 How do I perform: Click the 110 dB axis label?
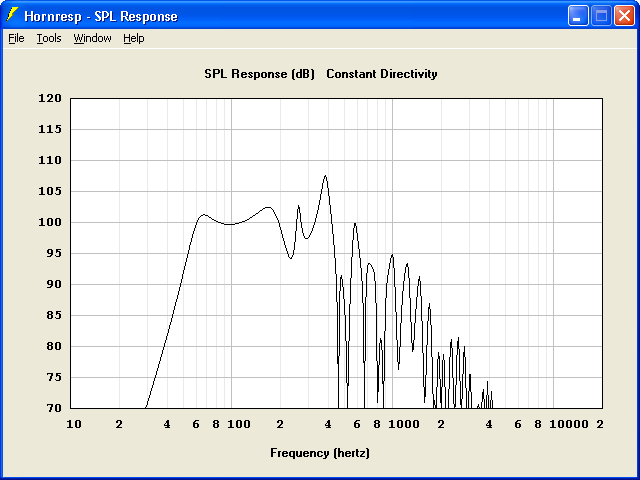pos(50,160)
